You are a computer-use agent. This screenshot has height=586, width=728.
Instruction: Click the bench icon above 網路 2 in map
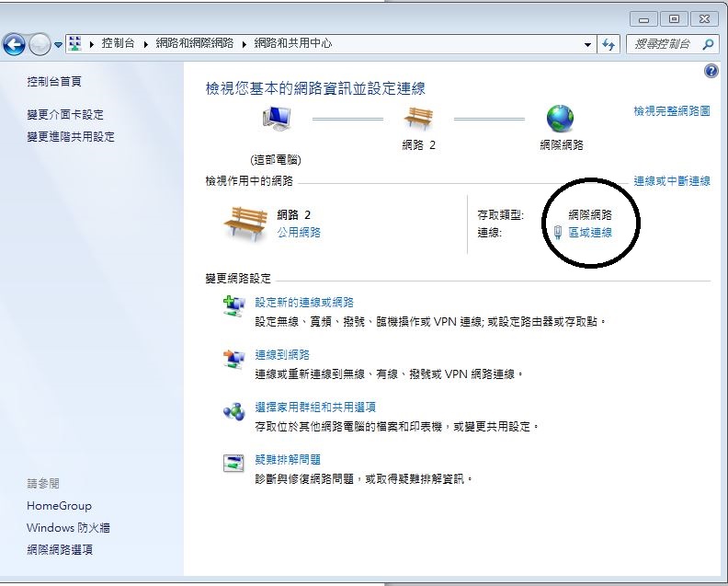click(418, 119)
